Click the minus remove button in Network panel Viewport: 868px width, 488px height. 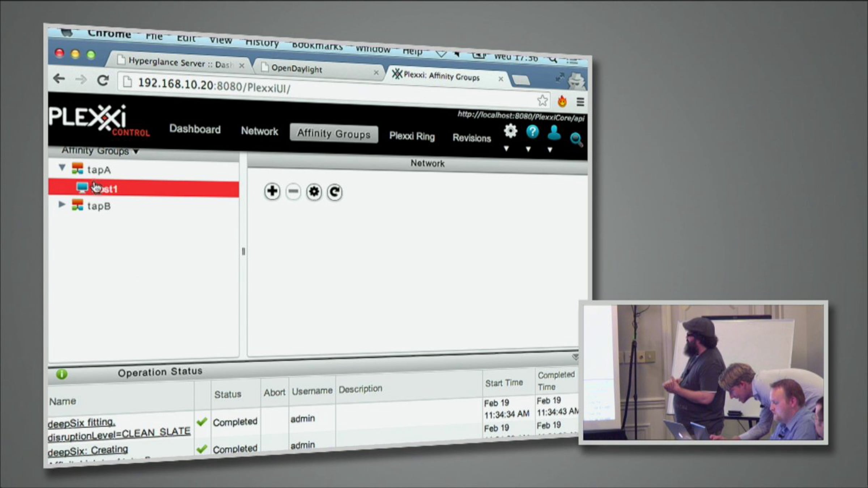(293, 192)
